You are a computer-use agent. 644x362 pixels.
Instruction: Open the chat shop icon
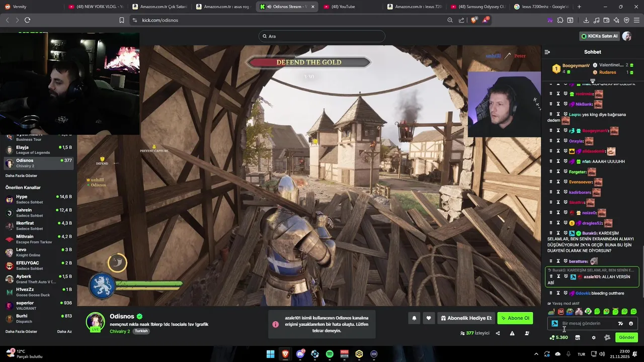578,337
